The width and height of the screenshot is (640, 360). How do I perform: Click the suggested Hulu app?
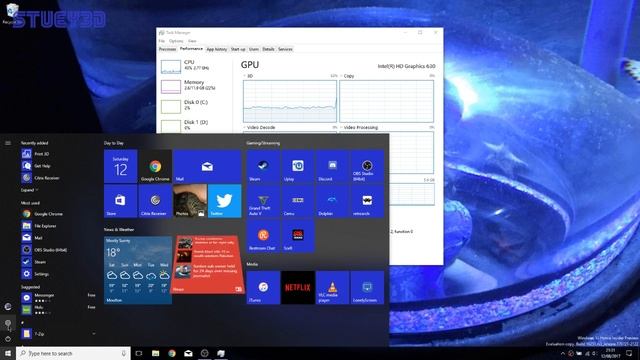point(58,309)
